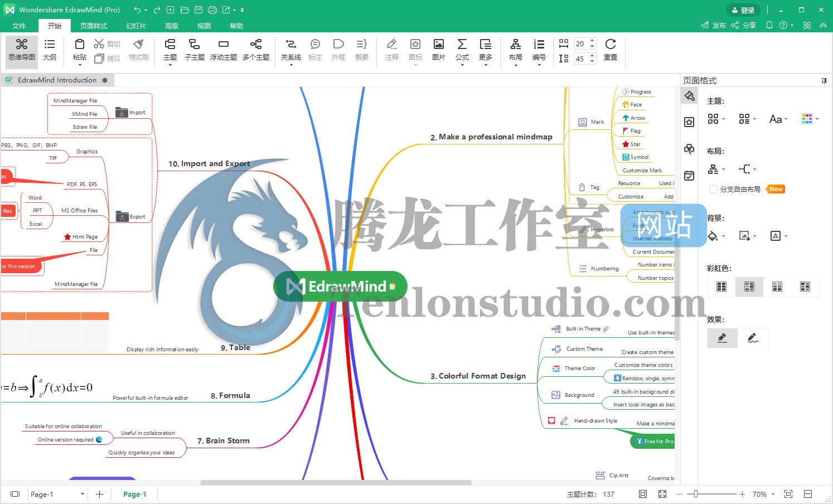This screenshot has height=504, width=833.
Task: Click the 登录 login button
Action: pyautogui.click(x=743, y=10)
